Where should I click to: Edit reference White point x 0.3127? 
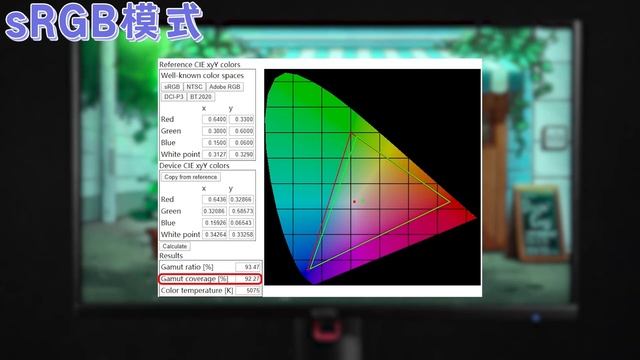pyautogui.click(x=215, y=155)
